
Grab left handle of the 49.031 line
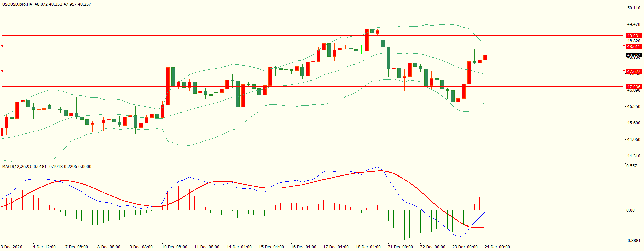(x=2, y=35)
